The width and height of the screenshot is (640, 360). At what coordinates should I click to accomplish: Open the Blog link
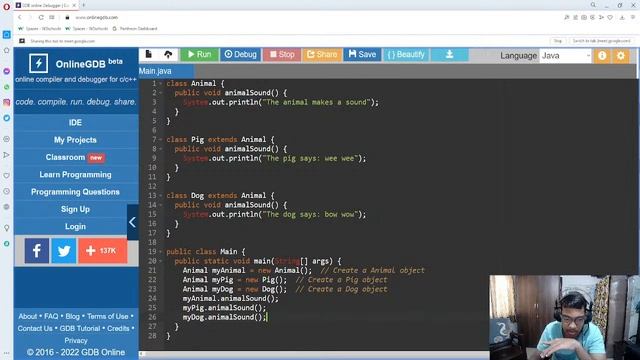tap(72, 316)
